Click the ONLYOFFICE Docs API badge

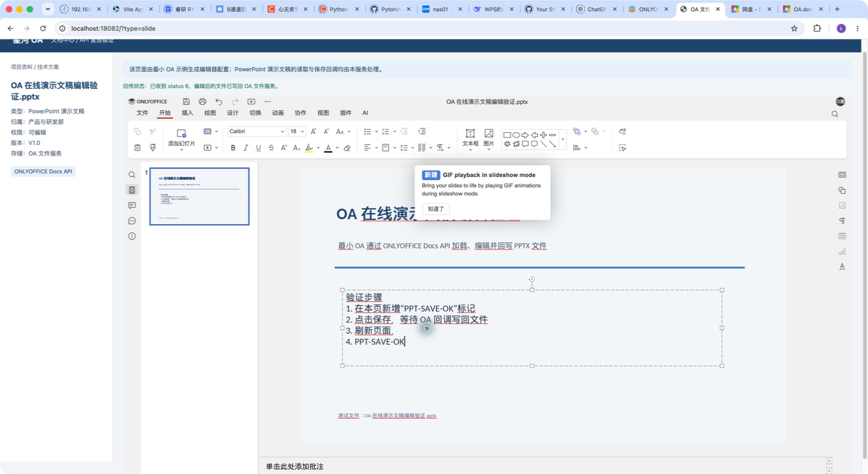[43, 172]
